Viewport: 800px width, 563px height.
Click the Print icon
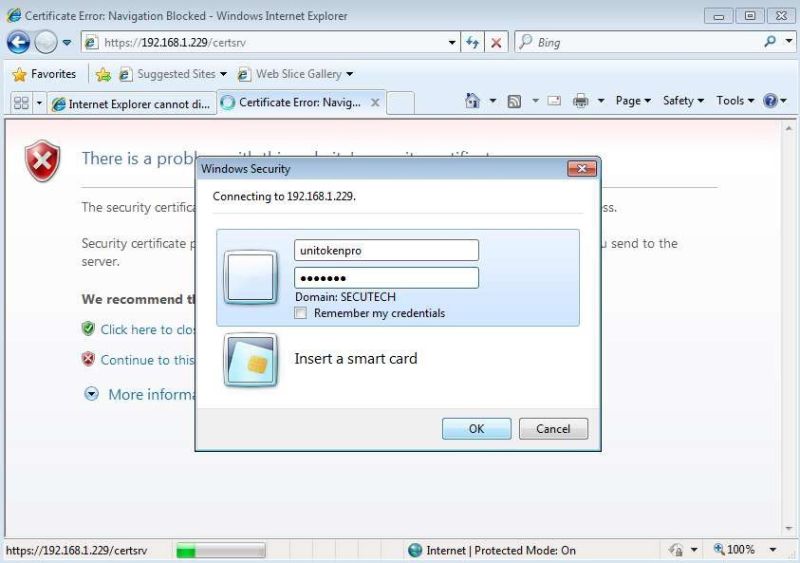[x=581, y=101]
